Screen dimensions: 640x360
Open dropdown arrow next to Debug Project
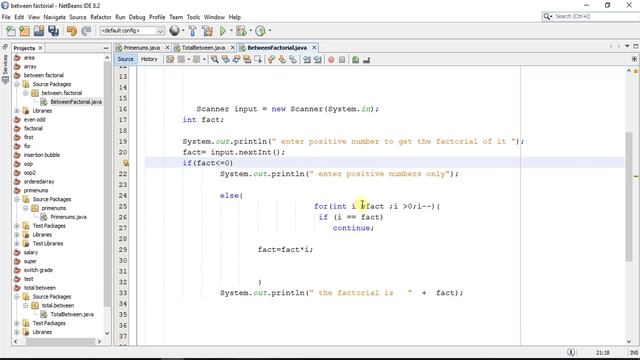[251, 31]
